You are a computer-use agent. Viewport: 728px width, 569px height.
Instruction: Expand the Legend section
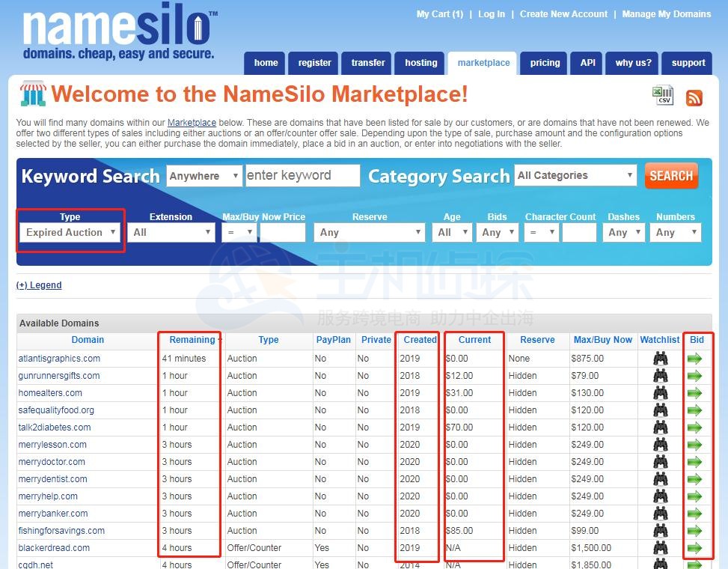point(38,284)
